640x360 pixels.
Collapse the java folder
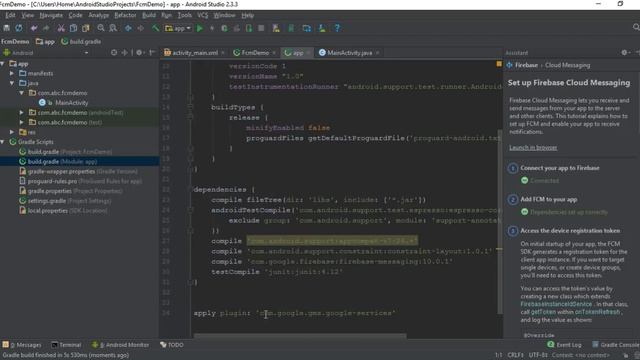[12, 83]
